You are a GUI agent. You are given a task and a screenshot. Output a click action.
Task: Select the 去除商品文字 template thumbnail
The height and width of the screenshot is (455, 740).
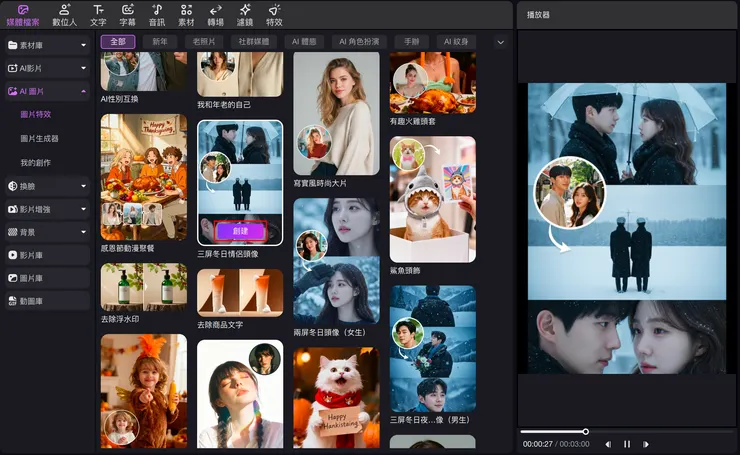click(240, 293)
